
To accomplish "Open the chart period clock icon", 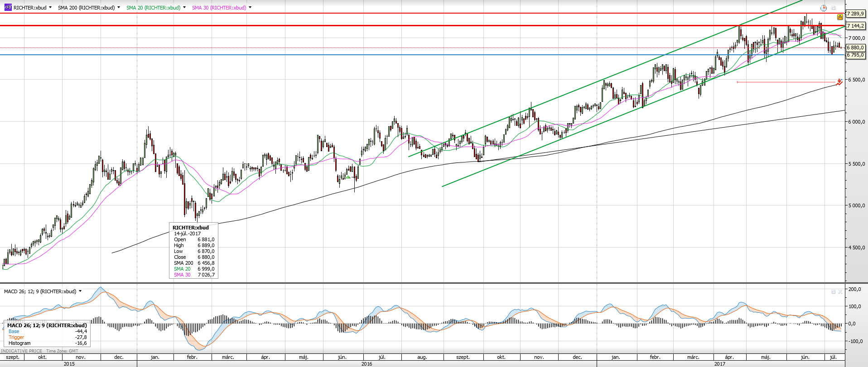I will (824, 8).
